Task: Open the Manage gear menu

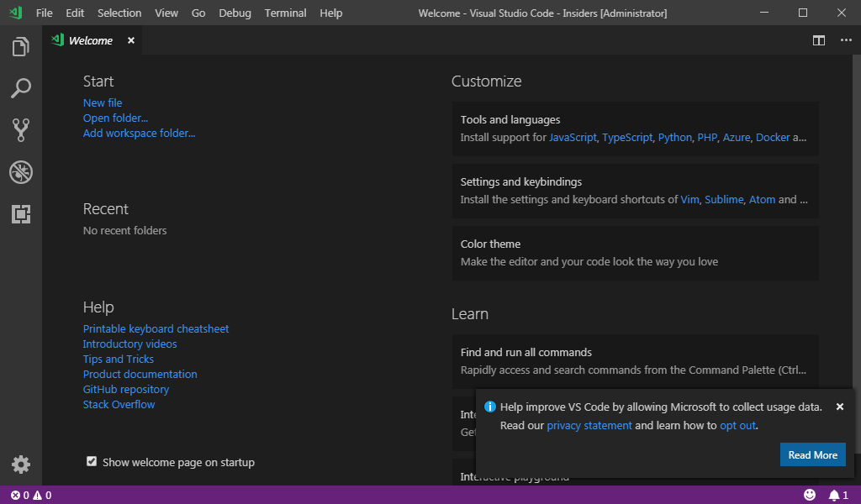Action: point(21,465)
